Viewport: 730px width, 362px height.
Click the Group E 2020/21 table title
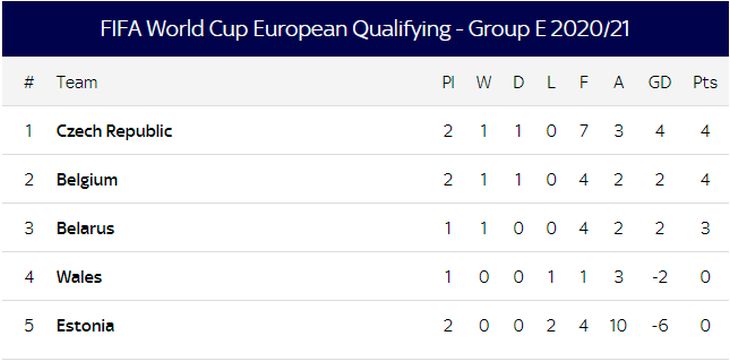pyautogui.click(x=365, y=29)
